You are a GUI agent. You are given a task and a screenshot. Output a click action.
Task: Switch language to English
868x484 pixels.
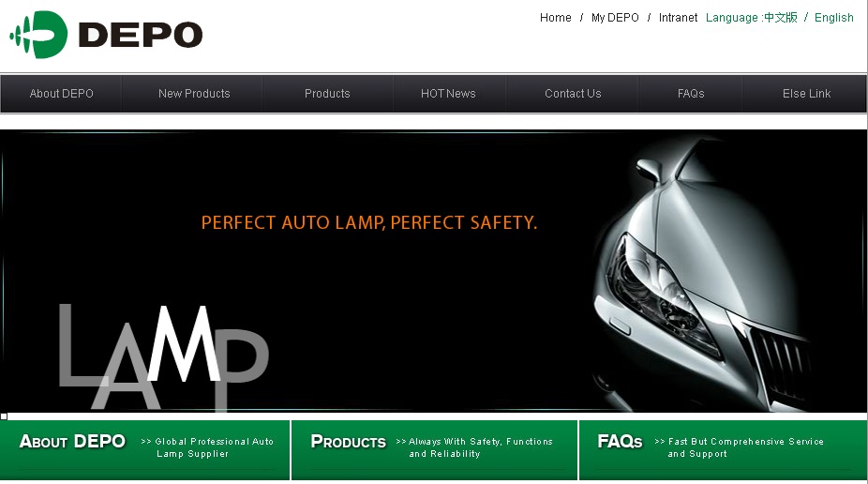pyautogui.click(x=833, y=18)
